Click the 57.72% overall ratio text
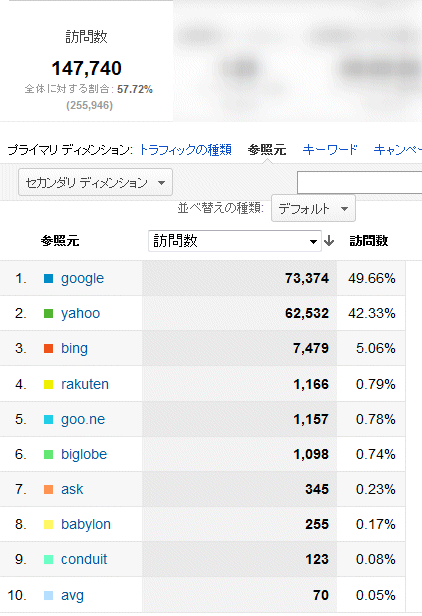 [135, 89]
